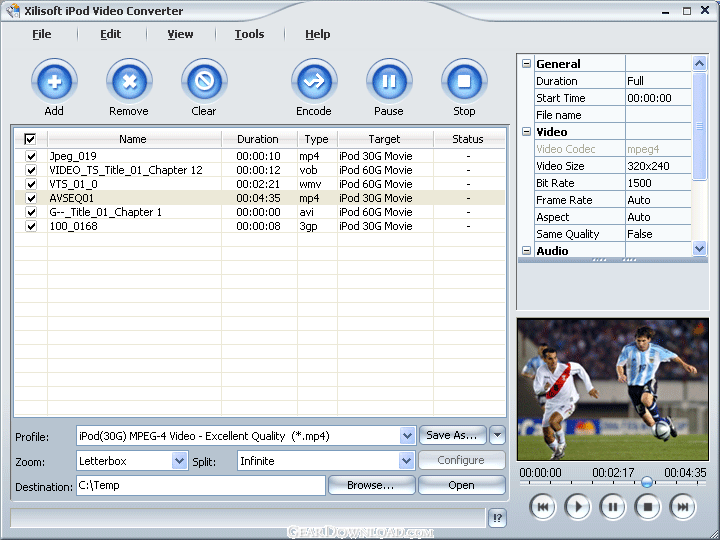Click the Video Size value 320x240
The width and height of the screenshot is (720, 540).
click(658, 166)
